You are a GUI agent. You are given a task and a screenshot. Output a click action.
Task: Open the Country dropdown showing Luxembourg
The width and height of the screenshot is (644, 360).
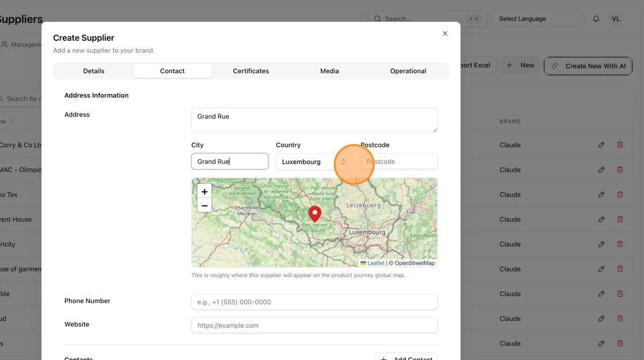pos(314,162)
